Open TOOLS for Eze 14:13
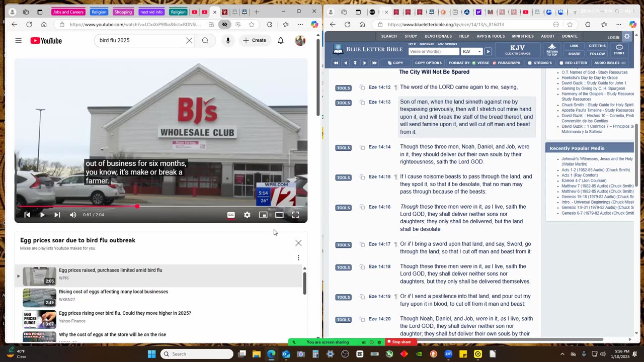The width and height of the screenshot is (644, 362). 343,103
